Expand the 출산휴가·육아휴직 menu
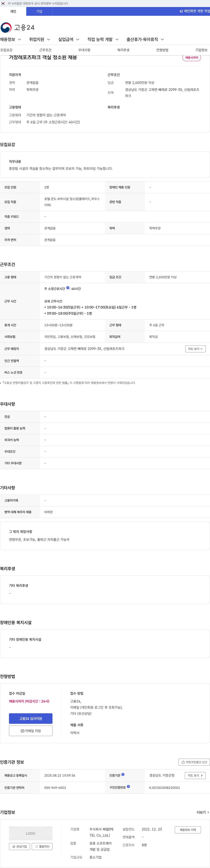This screenshot has height=868, width=210. (x=145, y=39)
